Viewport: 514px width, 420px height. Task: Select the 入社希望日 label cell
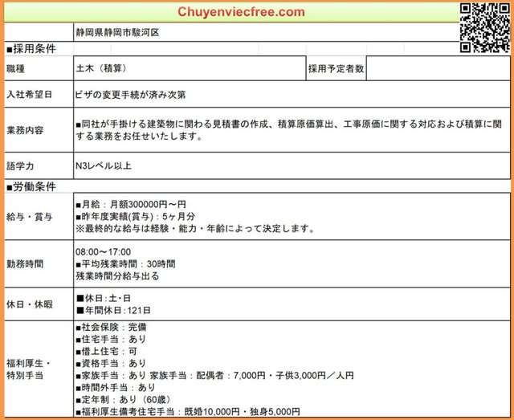(x=29, y=95)
